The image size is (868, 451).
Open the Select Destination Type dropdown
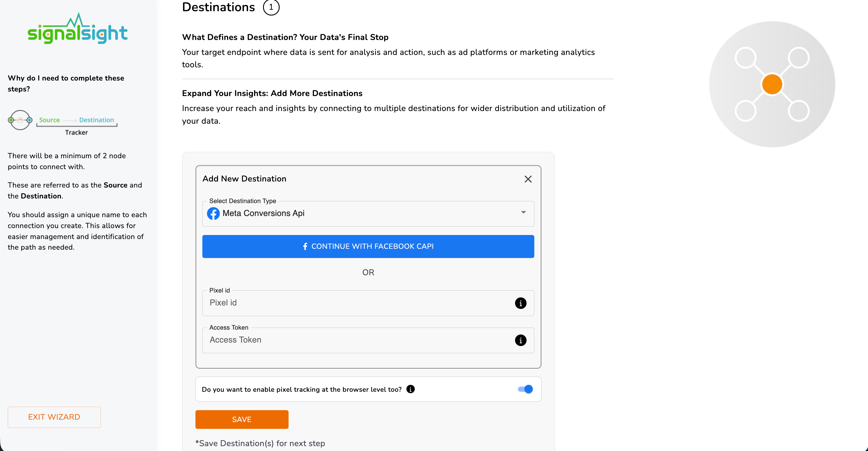point(368,213)
